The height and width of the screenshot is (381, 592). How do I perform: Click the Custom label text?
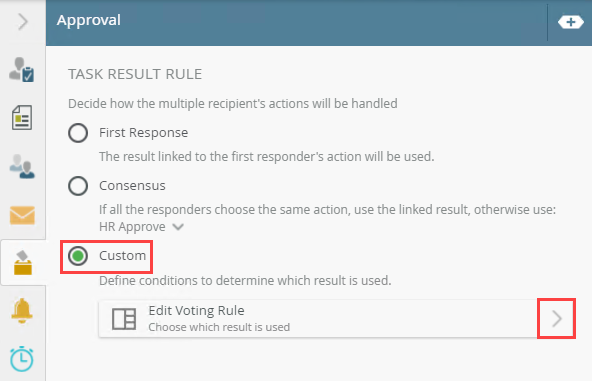pyautogui.click(x=122, y=256)
